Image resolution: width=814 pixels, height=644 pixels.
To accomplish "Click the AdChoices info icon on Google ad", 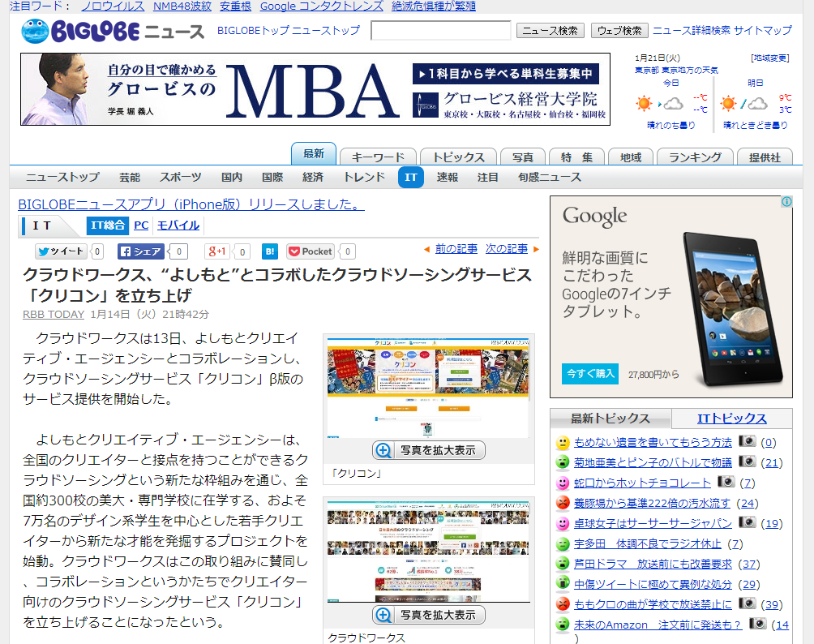I will pos(786,201).
